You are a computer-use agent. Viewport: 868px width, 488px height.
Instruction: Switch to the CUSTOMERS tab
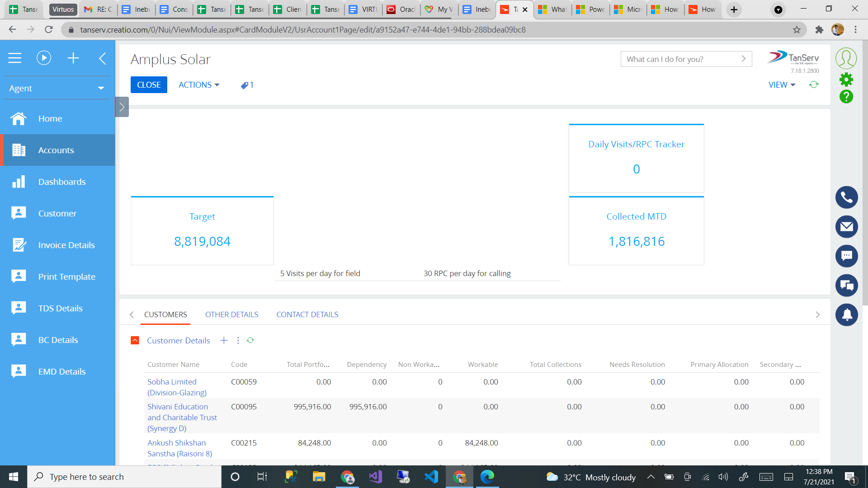coord(165,314)
